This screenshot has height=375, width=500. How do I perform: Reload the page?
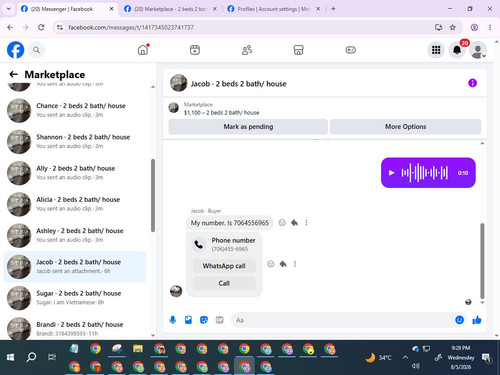click(41, 27)
